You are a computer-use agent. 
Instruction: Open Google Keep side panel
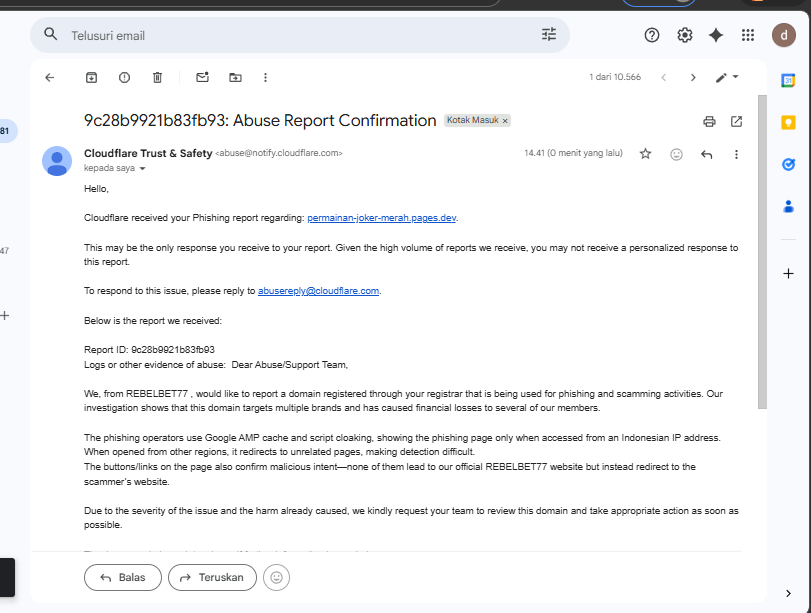788,123
